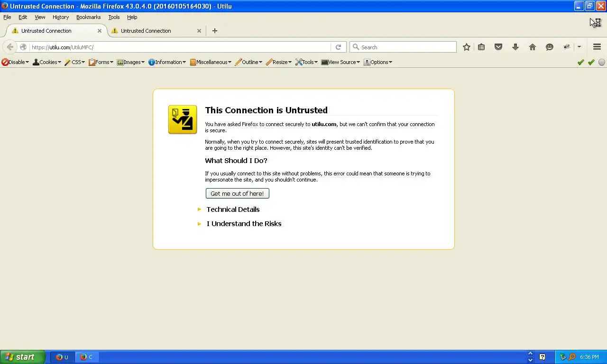
Task: Open the View Source dropdown
Action: [x=340, y=62]
